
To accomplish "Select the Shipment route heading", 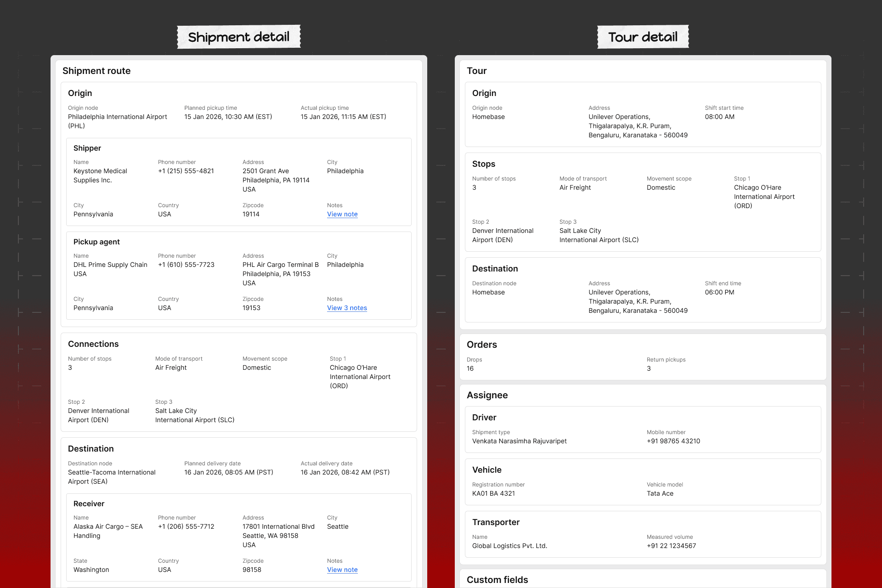I will 96,71.
